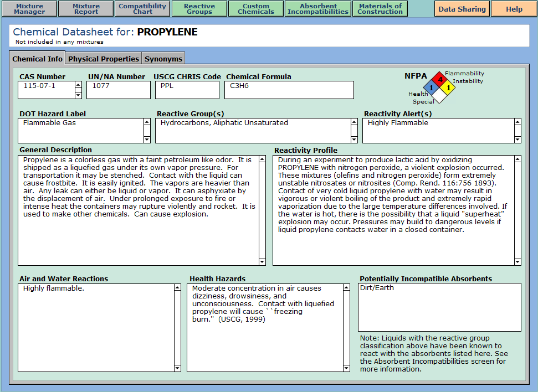The image size is (538, 392).
Task: Click Reactivity Alert(s) scroll down arrow
Action: [517, 139]
